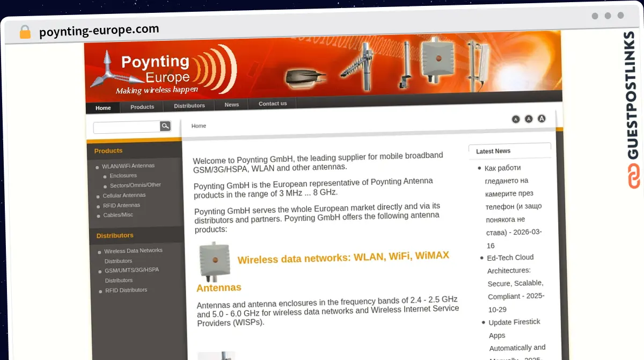Image resolution: width=644 pixels, height=360 pixels.
Task: Open the Update Firestick Apps news item
Action: coord(517,339)
